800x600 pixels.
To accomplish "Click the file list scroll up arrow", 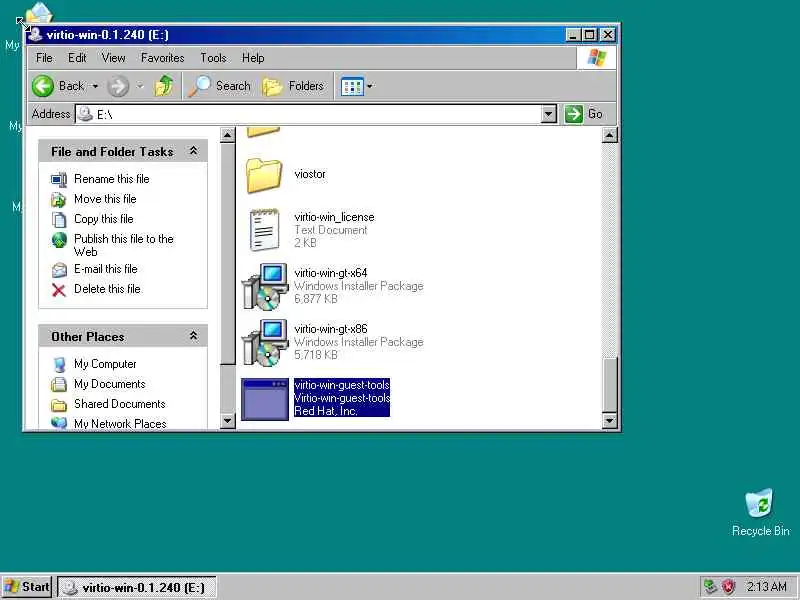I will 610,135.
